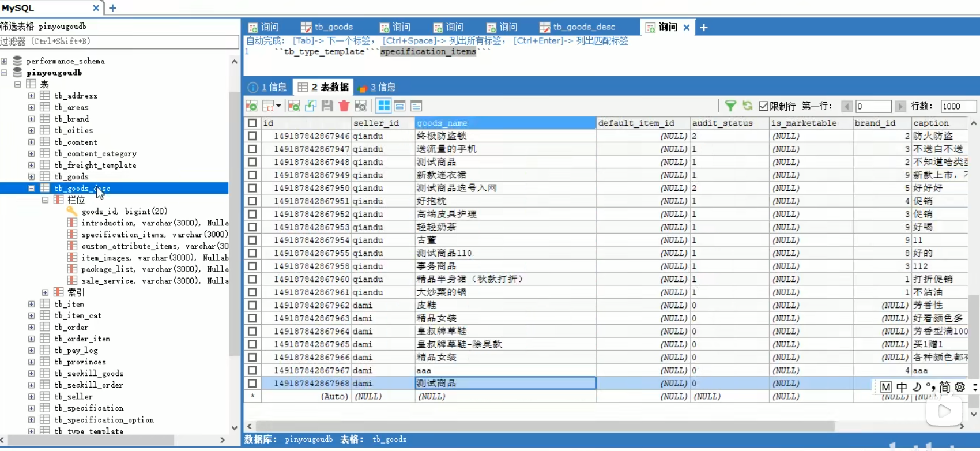The width and height of the screenshot is (980, 451).
Task: Check the row checkbox for 终极防盗锁
Action: point(252,136)
